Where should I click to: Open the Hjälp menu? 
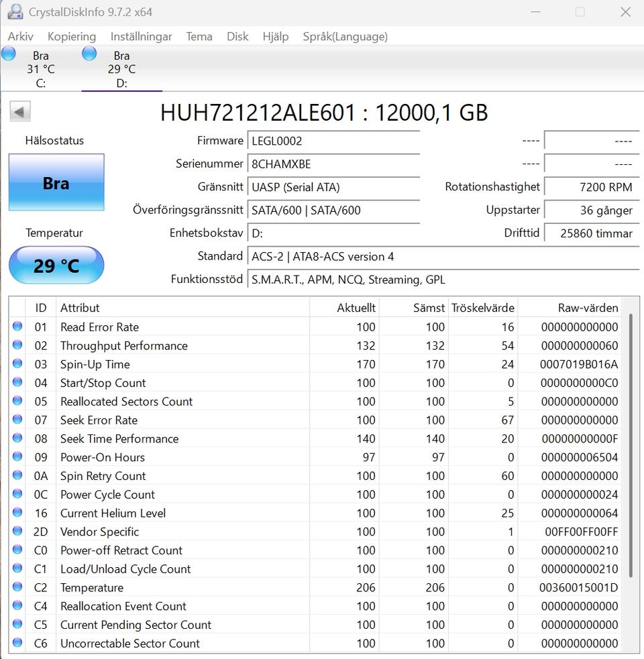276,36
